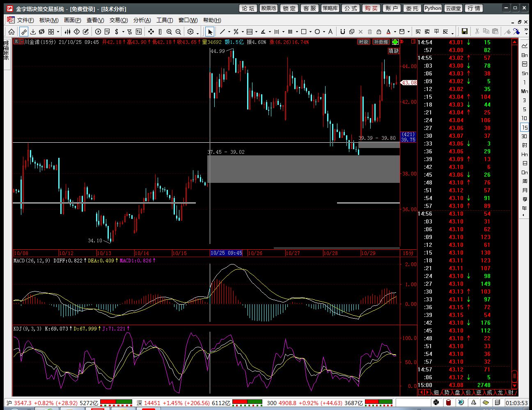
Task: Switch to 30-minute period
Action: [x=525, y=137]
